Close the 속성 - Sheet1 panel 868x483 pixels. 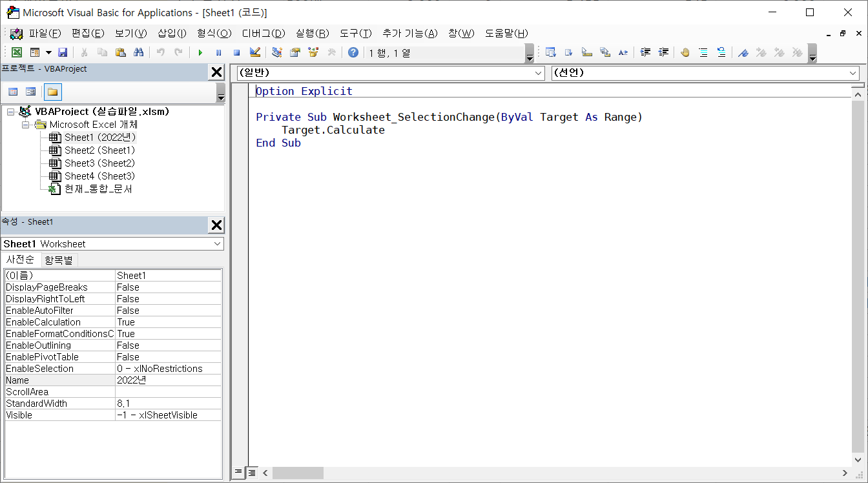(217, 225)
